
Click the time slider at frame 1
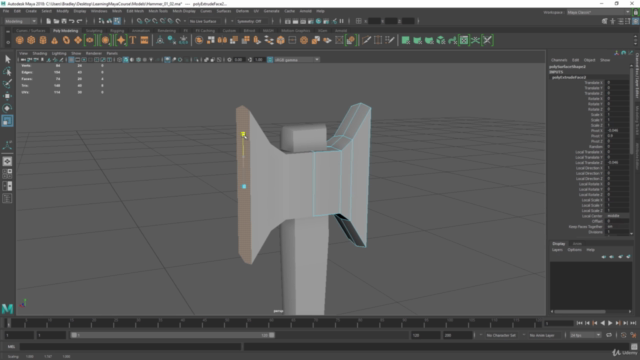9,323
